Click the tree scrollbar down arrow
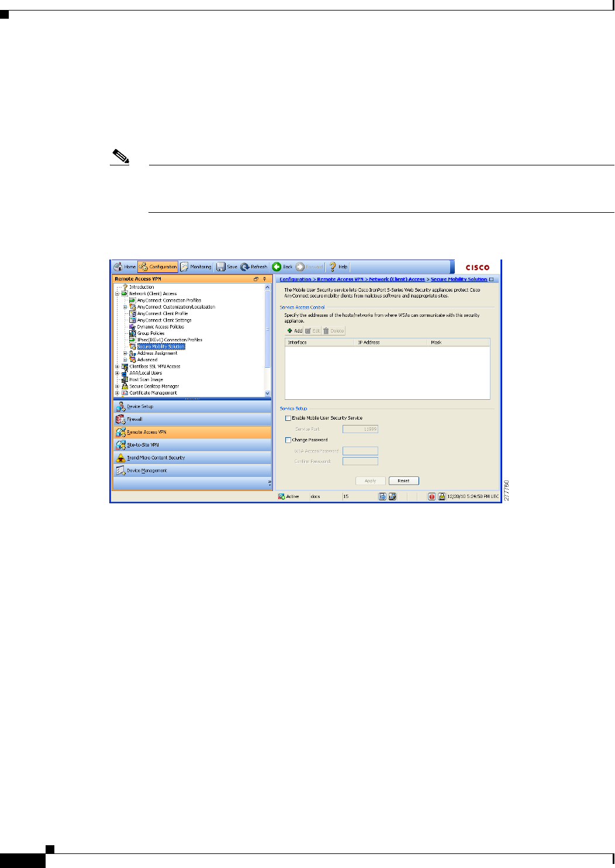Screen dimensions: 615x868 point(268,393)
